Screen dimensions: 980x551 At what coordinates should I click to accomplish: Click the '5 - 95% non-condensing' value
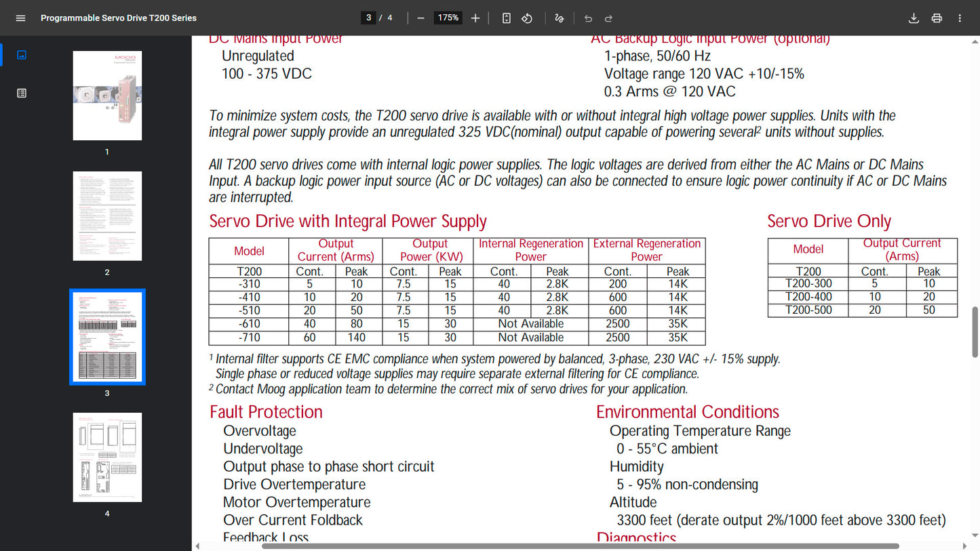(688, 485)
